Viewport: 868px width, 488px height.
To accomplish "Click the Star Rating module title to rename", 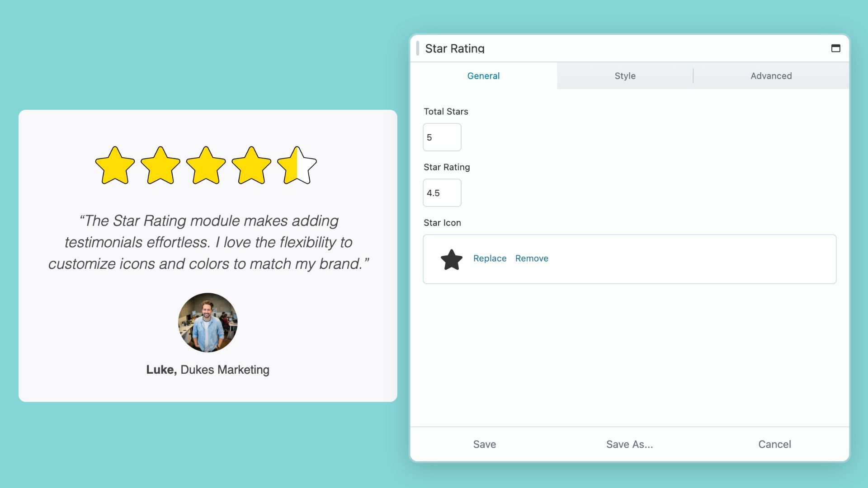I will pos(455,48).
